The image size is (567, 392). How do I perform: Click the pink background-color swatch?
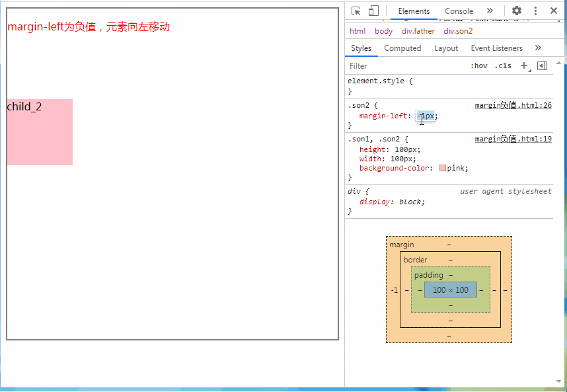(x=442, y=168)
